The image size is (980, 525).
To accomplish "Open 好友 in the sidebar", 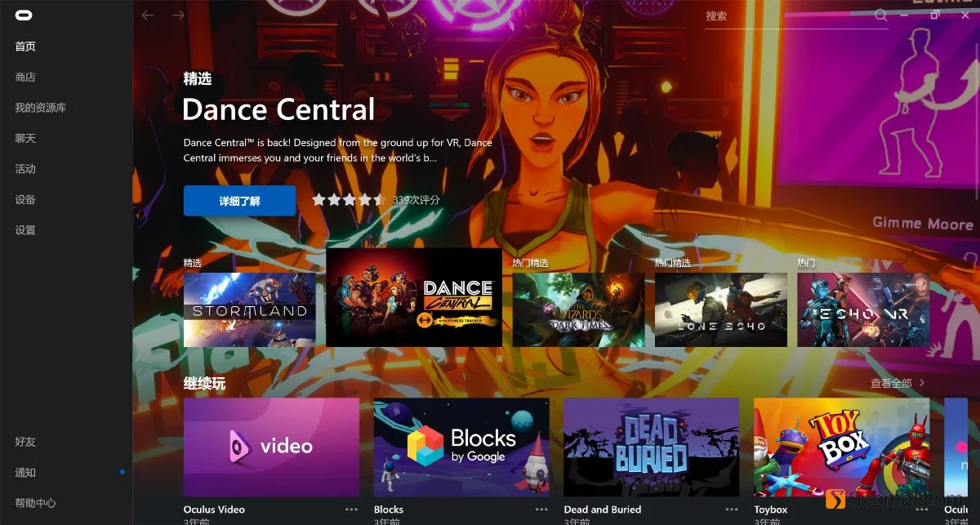I will [25, 442].
